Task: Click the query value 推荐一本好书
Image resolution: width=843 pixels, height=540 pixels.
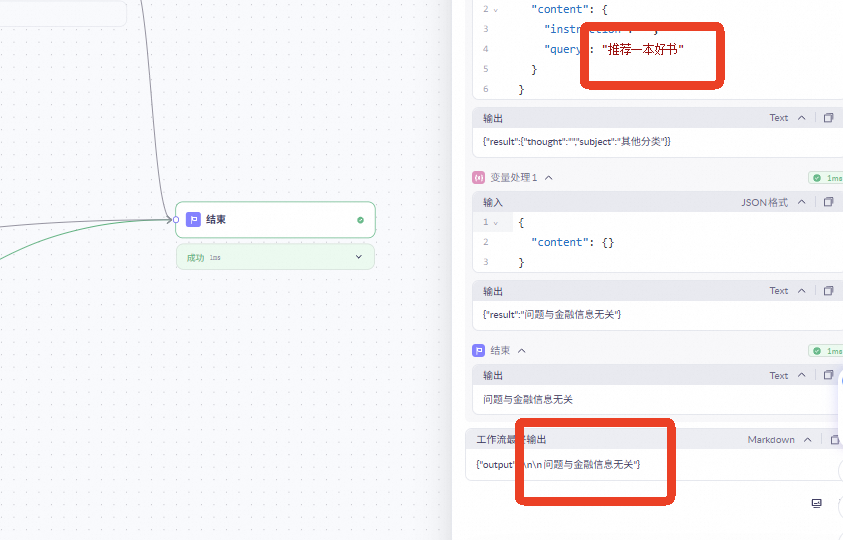Action: (642, 49)
